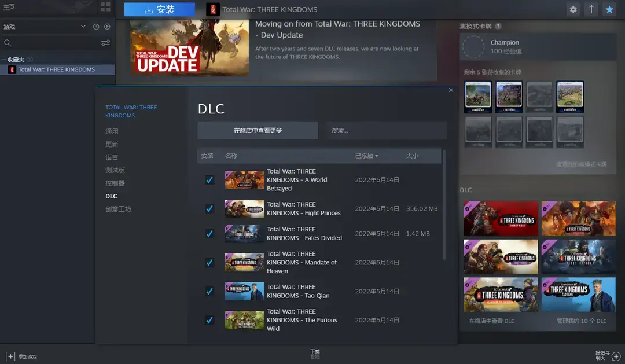Click 管理我的 10 个 DLC link
The image size is (625, 364).
tap(582, 321)
